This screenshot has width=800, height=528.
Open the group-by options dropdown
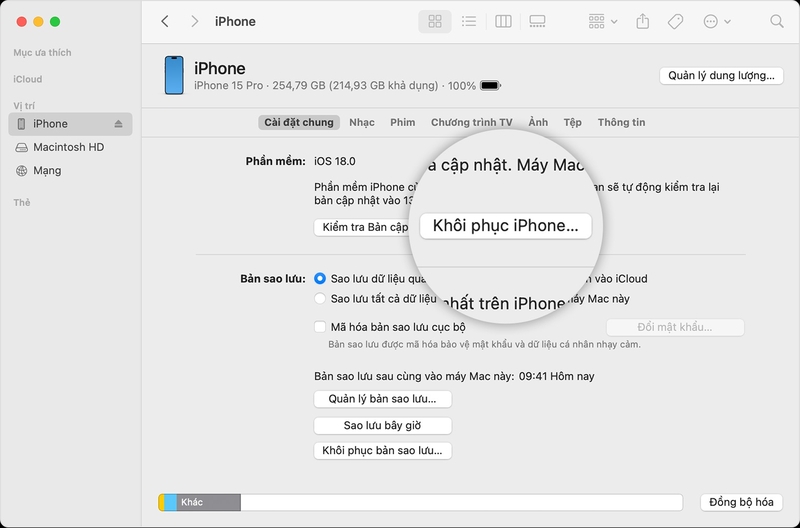pos(603,21)
